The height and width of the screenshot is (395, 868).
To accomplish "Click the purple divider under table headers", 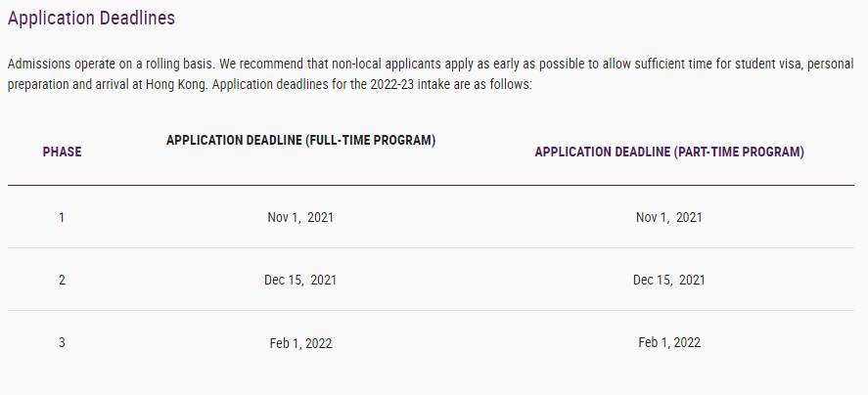I will coord(431,186).
